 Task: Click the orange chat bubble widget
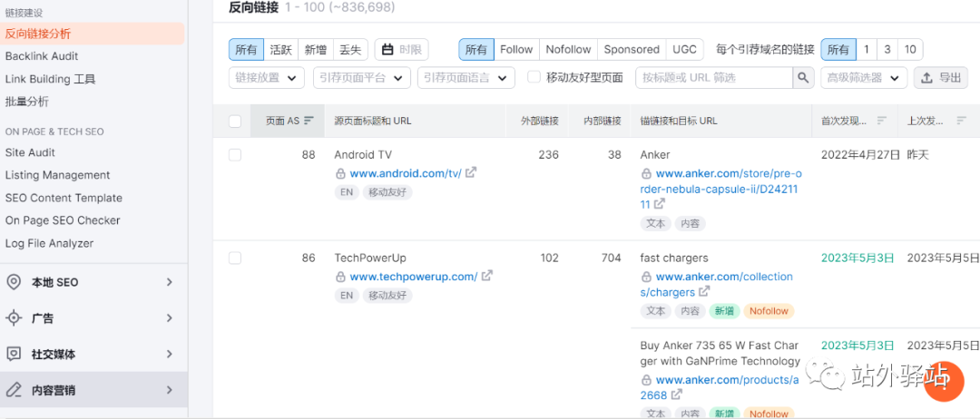tap(945, 382)
